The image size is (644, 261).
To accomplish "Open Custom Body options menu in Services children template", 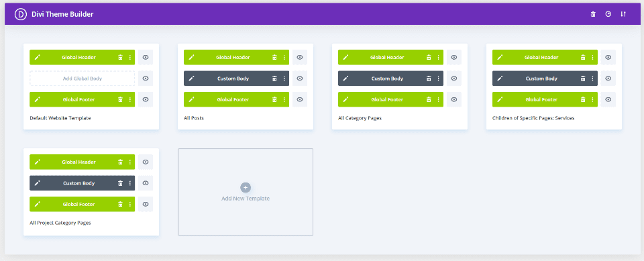I will coord(592,79).
